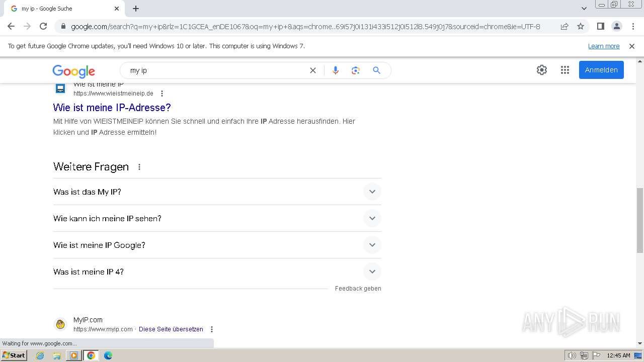
Task: Open tab search dropdown arrow
Action: point(584,9)
